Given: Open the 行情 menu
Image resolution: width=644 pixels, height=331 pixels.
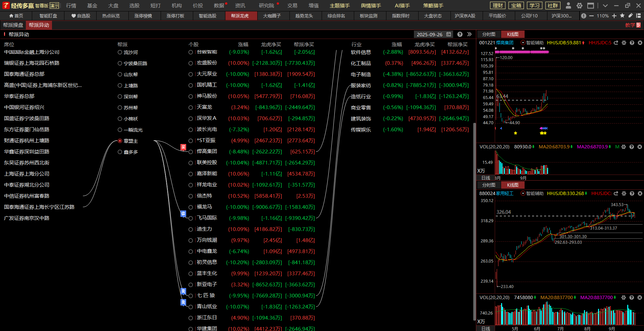Looking at the screenshot, I should (x=71, y=6).
